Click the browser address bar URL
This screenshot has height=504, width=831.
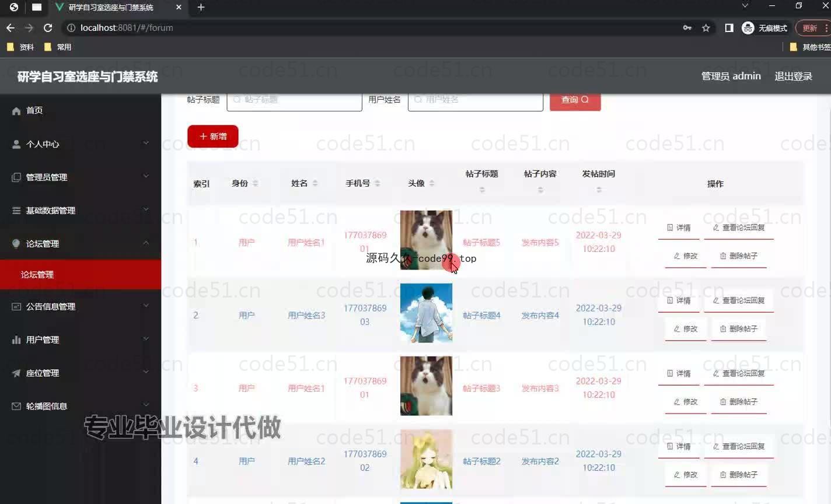127,27
